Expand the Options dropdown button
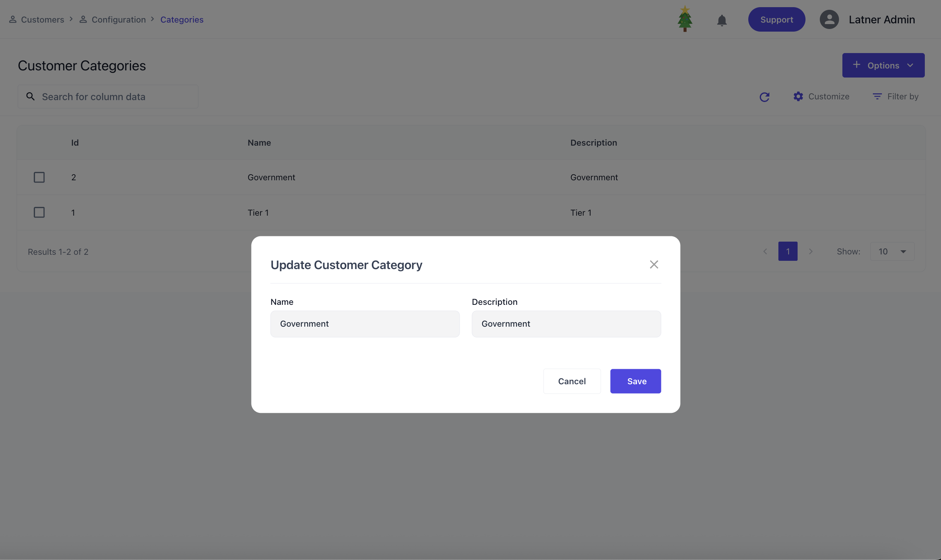 [x=883, y=65]
